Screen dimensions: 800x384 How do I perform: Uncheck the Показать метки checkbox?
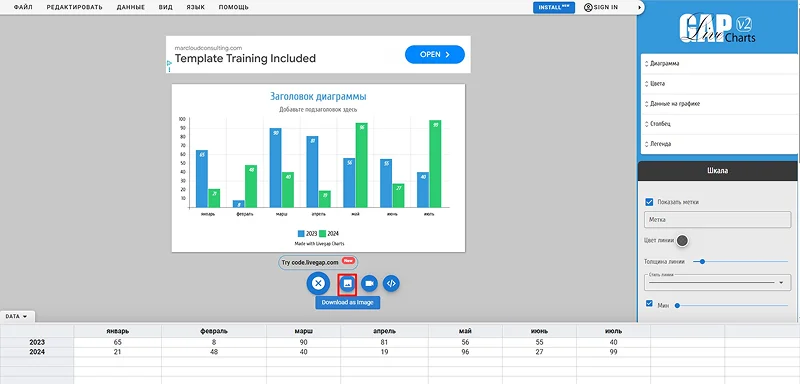(x=649, y=202)
